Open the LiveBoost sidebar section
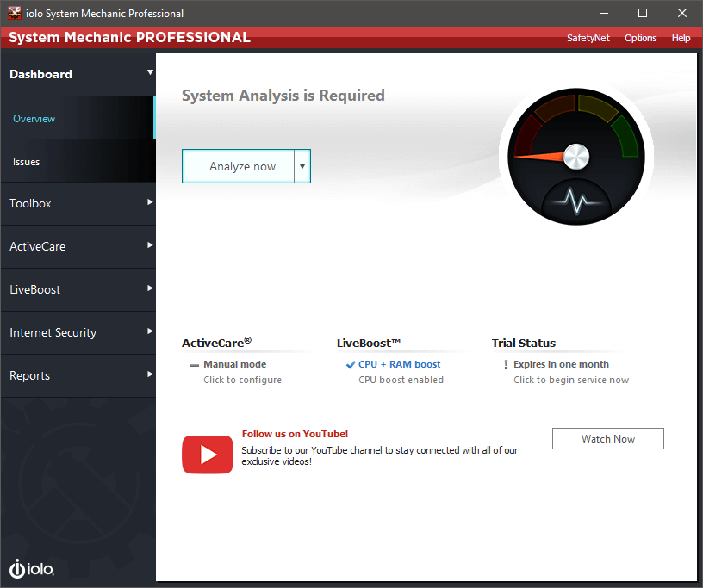 [78, 289]
